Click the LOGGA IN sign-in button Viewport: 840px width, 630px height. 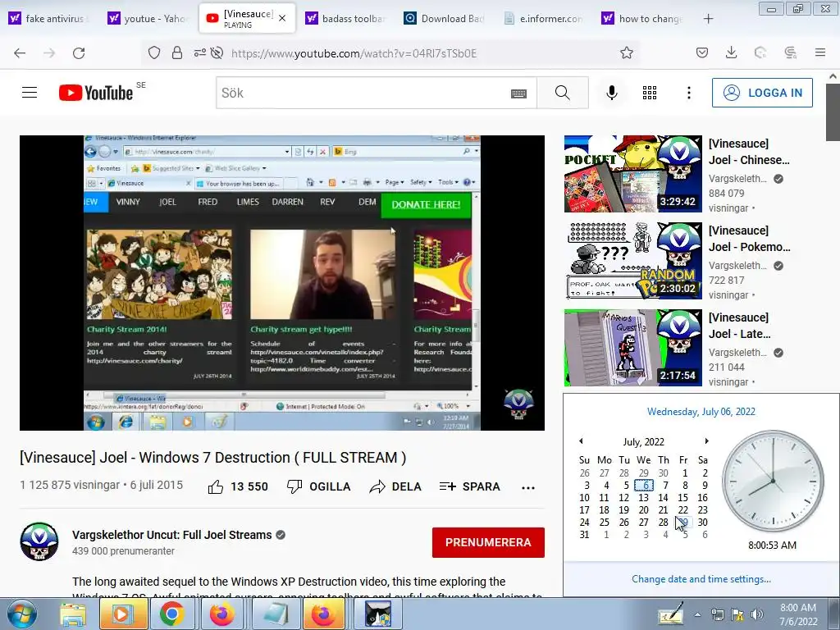click(x=762, y=93)
